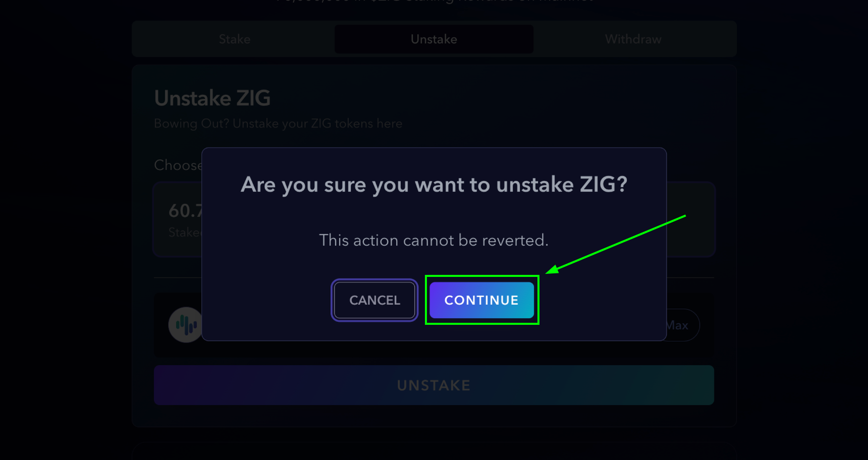Click the Unstake ZIG heading
The width and height of the screenshot is (868, 460).
[212, 98]
